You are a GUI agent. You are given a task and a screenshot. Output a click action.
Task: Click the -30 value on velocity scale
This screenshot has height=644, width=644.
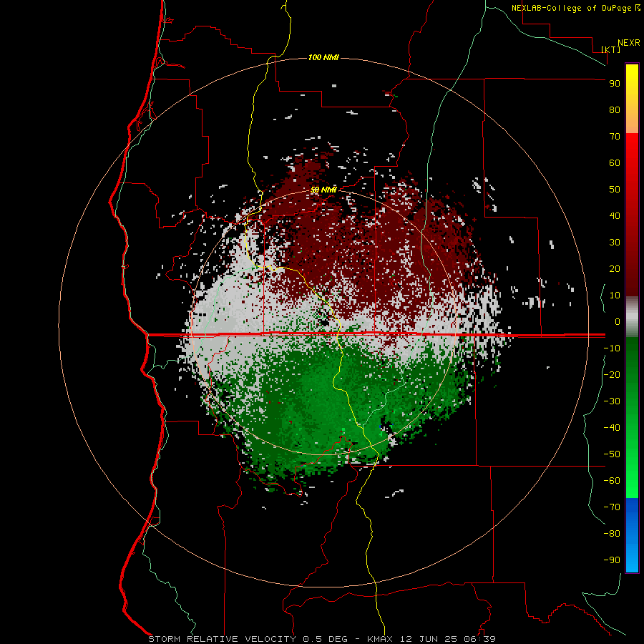[612, 401]
